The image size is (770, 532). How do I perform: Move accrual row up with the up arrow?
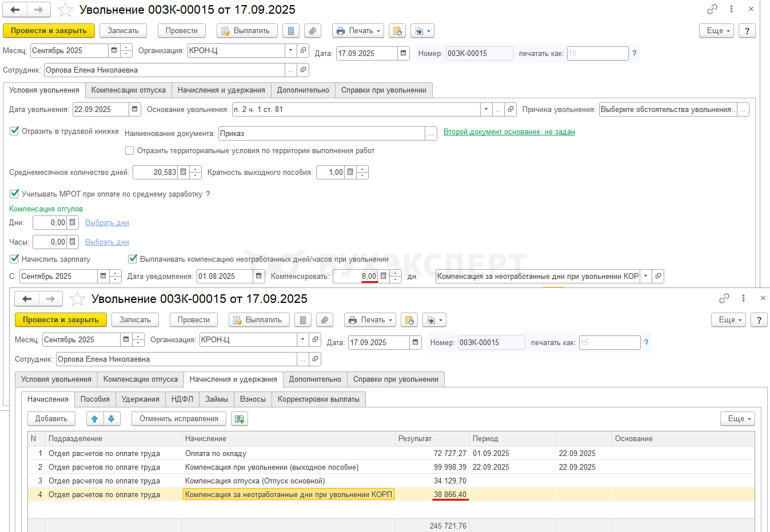click(95, 419)
